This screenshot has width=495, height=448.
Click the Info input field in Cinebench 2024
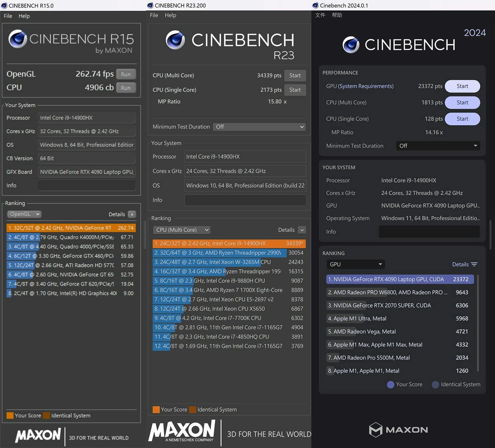[429, 232]
